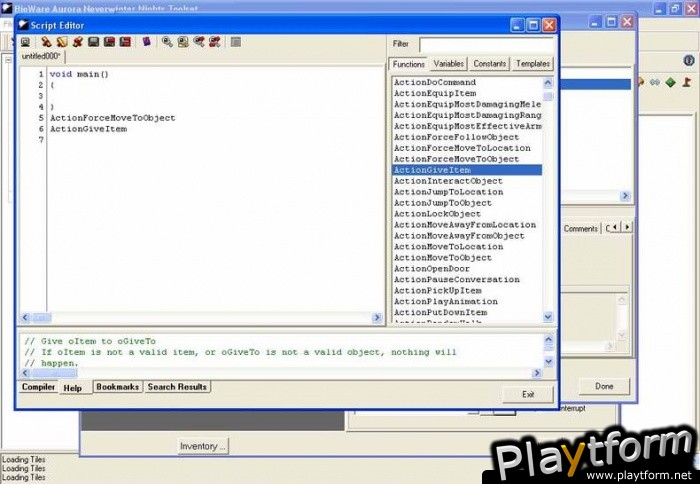This screenshot has width=700, height=484.
Task: Select ActionForceMoveToObject in the function list
Action: tap(467, 159)
